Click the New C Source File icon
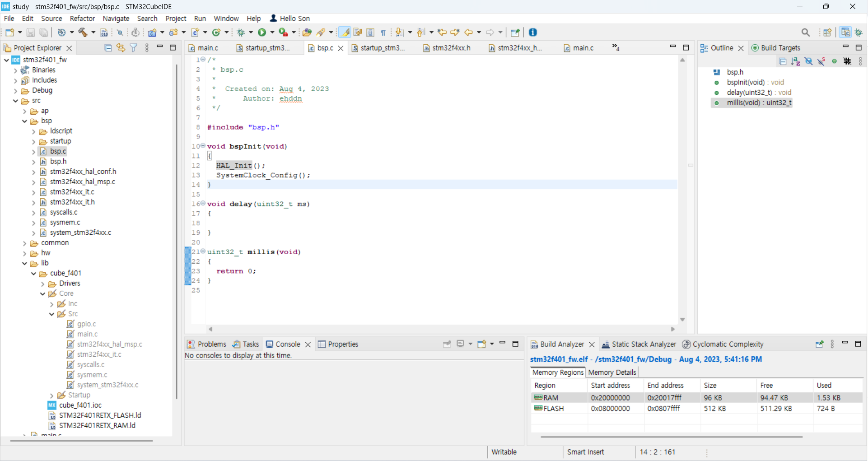The width and height of the screenshot is (868, 461). (x=195, y=33)
